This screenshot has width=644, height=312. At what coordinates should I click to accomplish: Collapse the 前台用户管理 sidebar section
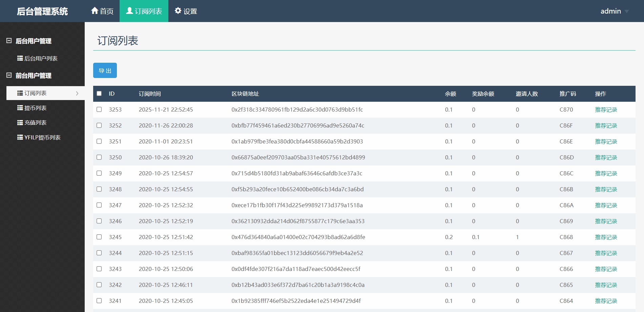(x=9, y=75)
